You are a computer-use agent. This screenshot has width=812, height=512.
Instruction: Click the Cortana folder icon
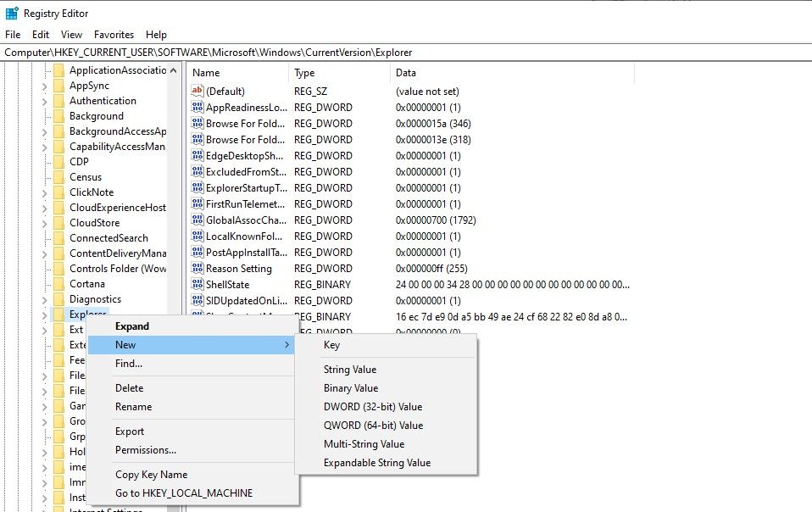[x=58, y=284]
